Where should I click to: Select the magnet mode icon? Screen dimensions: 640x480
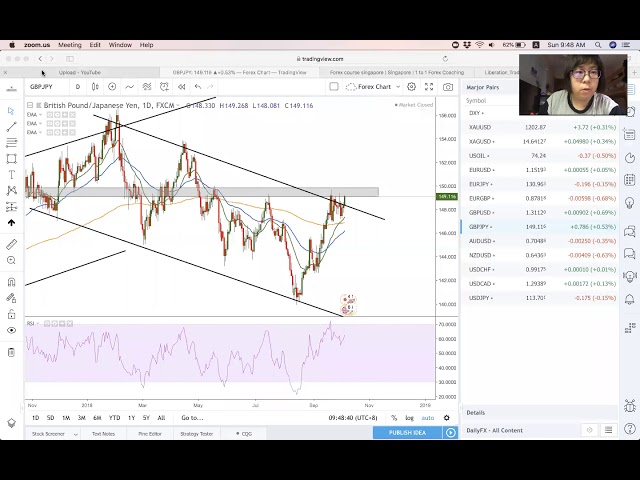(x=11, y=282)
